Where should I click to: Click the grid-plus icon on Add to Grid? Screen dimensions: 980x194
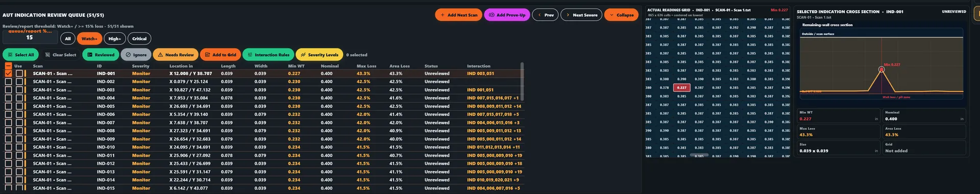click(207, 55)
